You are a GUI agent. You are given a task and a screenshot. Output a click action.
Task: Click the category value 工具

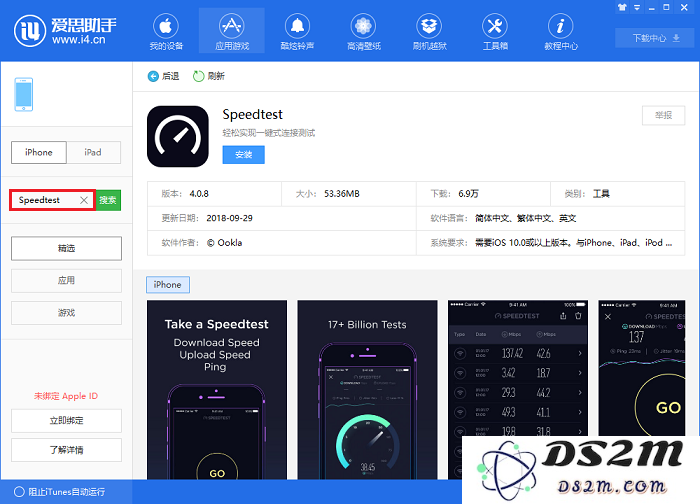pos(601,194)
